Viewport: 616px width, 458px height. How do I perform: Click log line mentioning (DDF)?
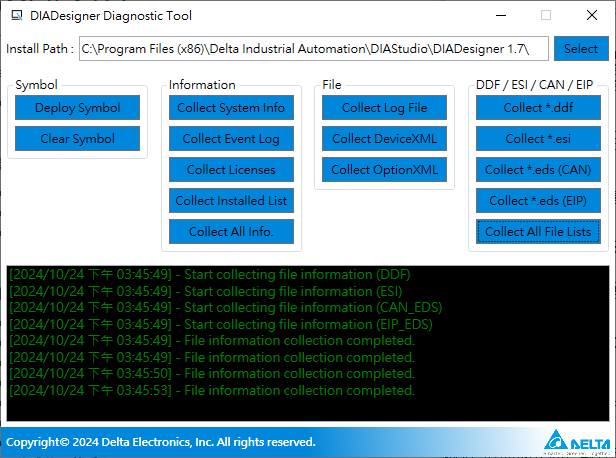point(210,275)
